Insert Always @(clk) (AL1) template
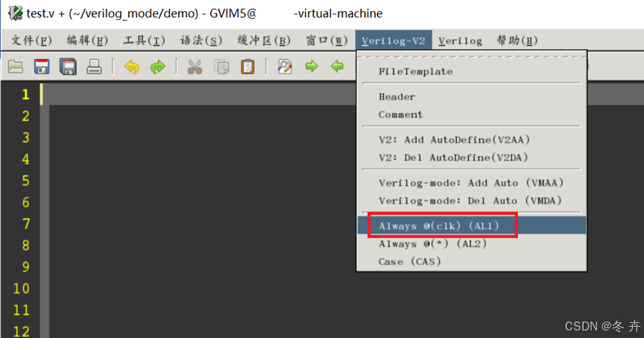 point(472,226)
